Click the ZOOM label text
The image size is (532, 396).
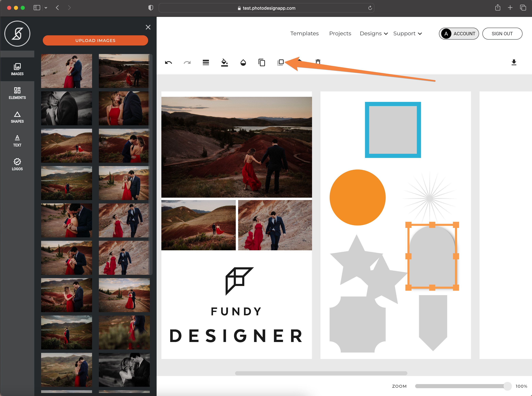[x=399, y=386]
